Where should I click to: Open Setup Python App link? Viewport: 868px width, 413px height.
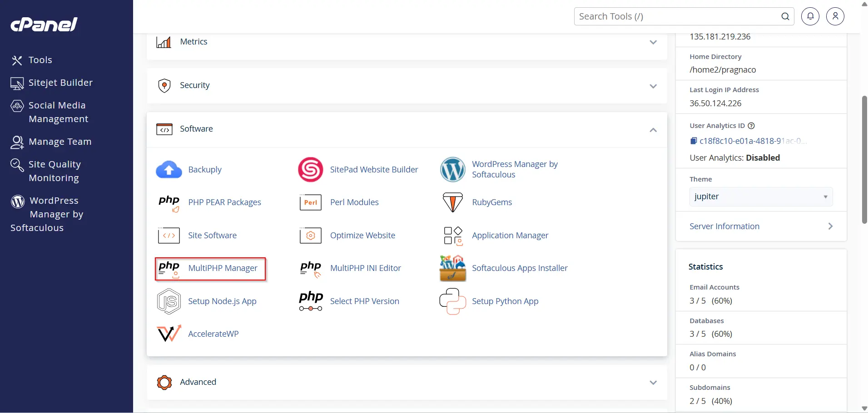tap(505, 301)
